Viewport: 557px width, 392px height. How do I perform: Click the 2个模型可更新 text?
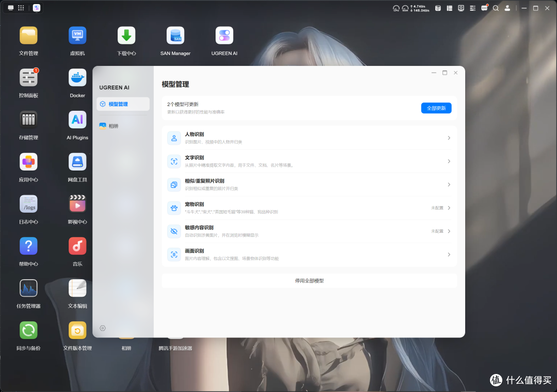(183, 104)
